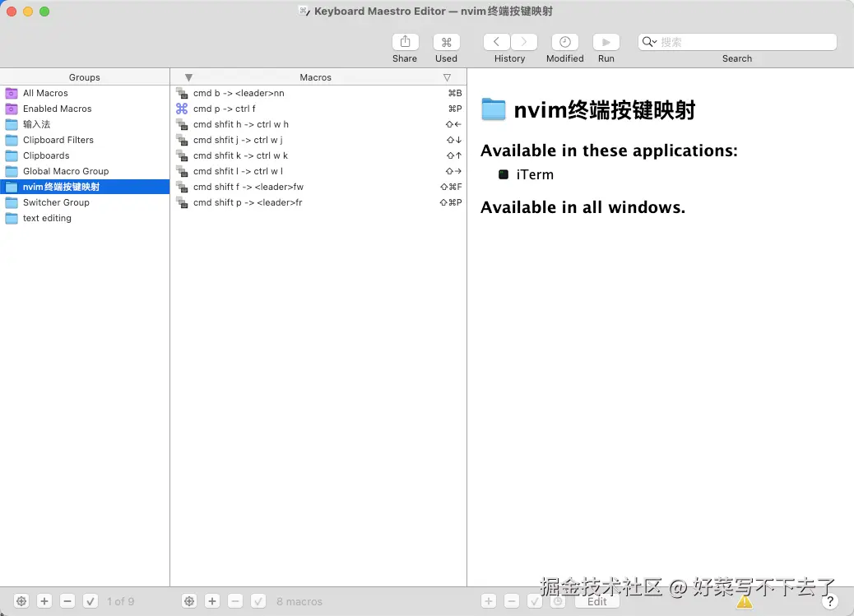
Task: Select the nvim终端按键映射 group in list
Action: click(85, 187)
